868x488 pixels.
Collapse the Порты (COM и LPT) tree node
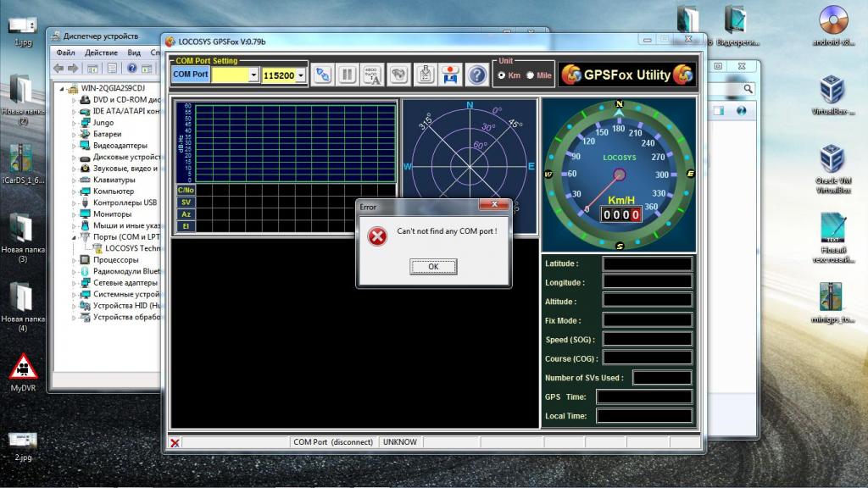click(75, 237)
